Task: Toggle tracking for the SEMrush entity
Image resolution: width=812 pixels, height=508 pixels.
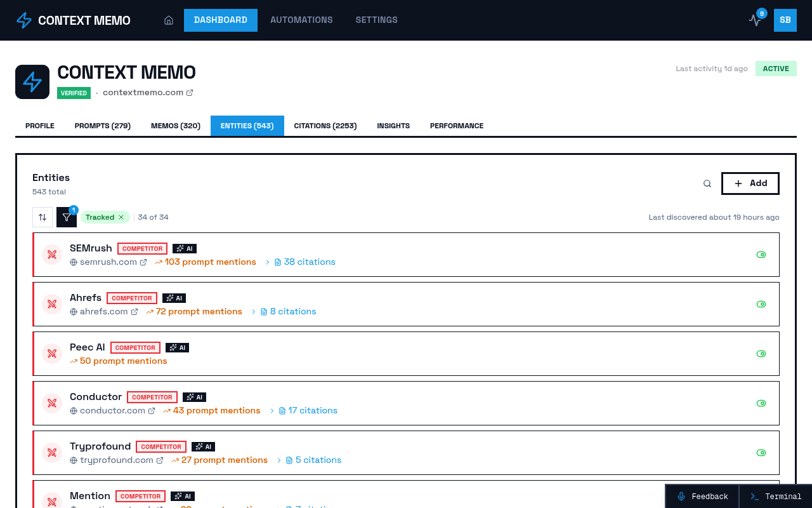Action: point(761,254)
